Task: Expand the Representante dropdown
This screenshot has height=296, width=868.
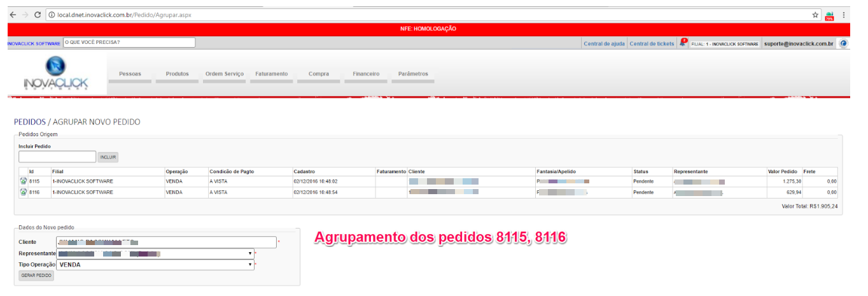Action: [250, 253]
